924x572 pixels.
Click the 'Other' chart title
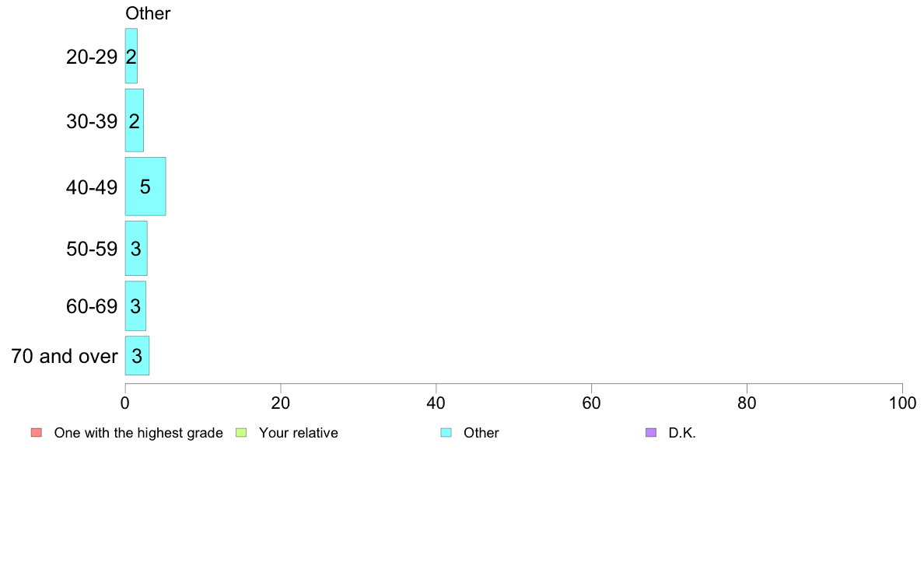coord(148,13)
